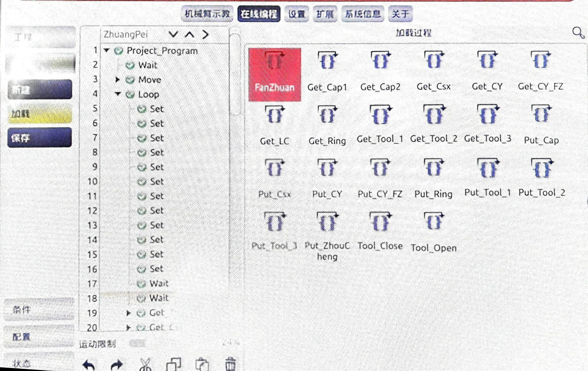Image resolution: width=588 pixels, height=371 pixels.
Task: Click the vertical scrollbar of program tree
Action: point(236,75)
